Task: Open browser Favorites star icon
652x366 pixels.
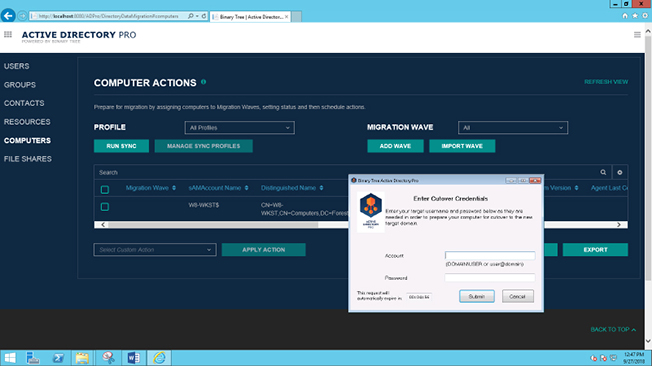Action: [635, 16]
